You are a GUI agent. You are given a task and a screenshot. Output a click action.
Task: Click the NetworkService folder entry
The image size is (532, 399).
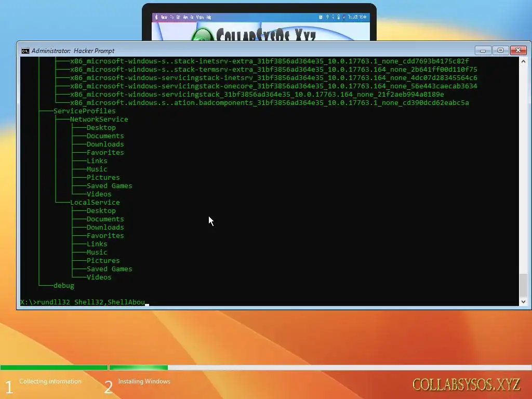pos(99,119)
